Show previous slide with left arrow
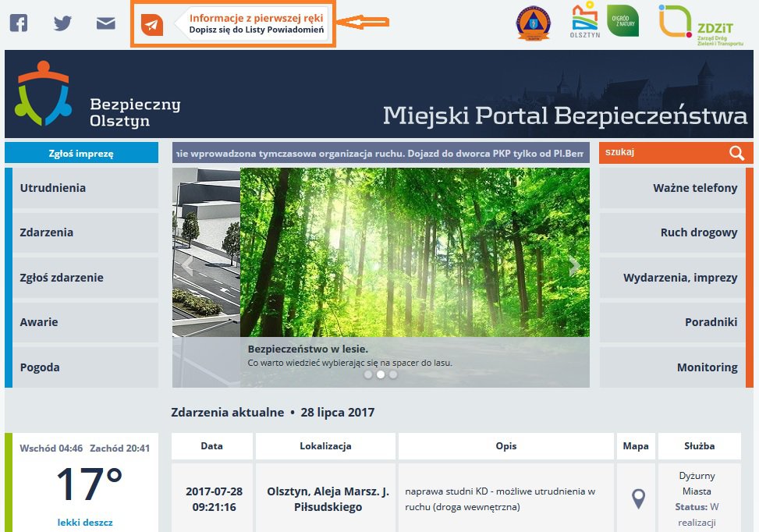759x532 pixels. click(x=188, y=265)
